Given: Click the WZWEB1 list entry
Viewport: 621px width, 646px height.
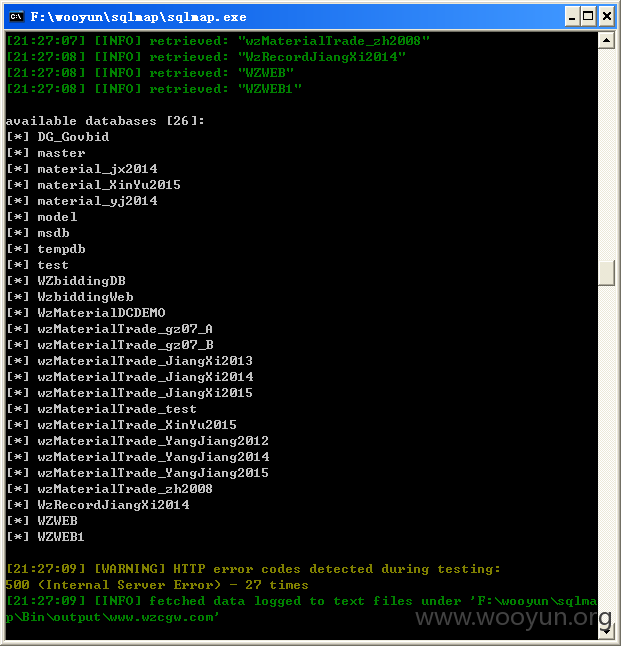Looking at the screenshot, I should (x=45, y=537).
